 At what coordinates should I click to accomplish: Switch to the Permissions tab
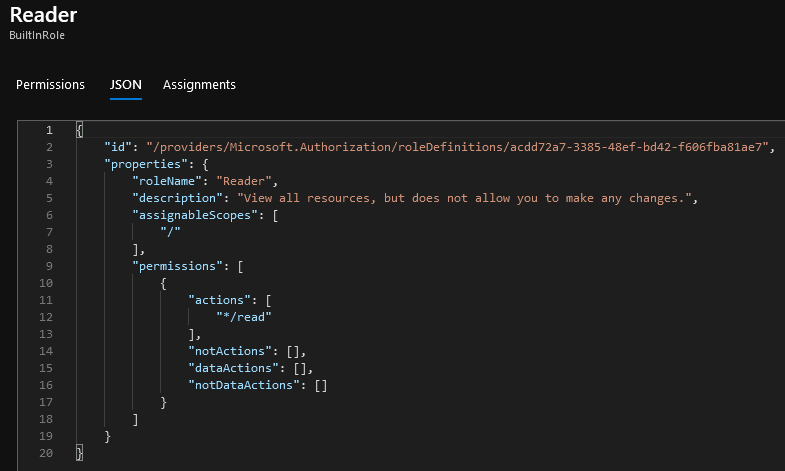coord(50,85)
